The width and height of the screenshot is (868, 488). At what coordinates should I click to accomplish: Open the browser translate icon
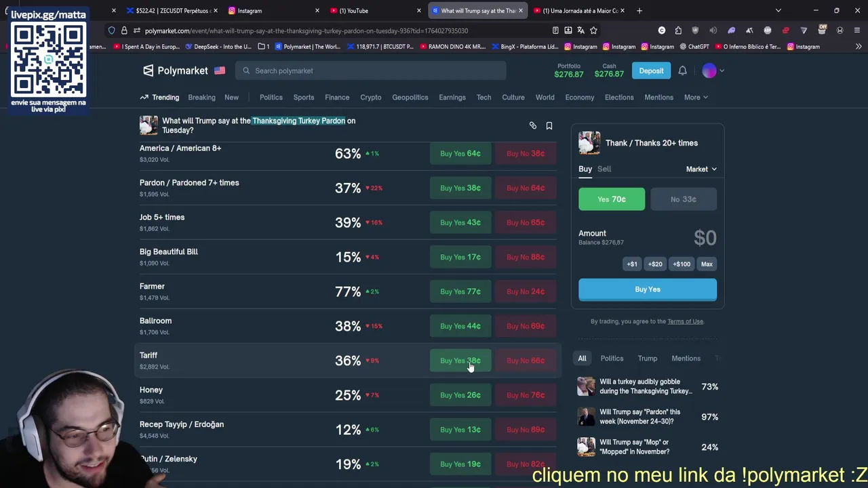click(580, 30)
